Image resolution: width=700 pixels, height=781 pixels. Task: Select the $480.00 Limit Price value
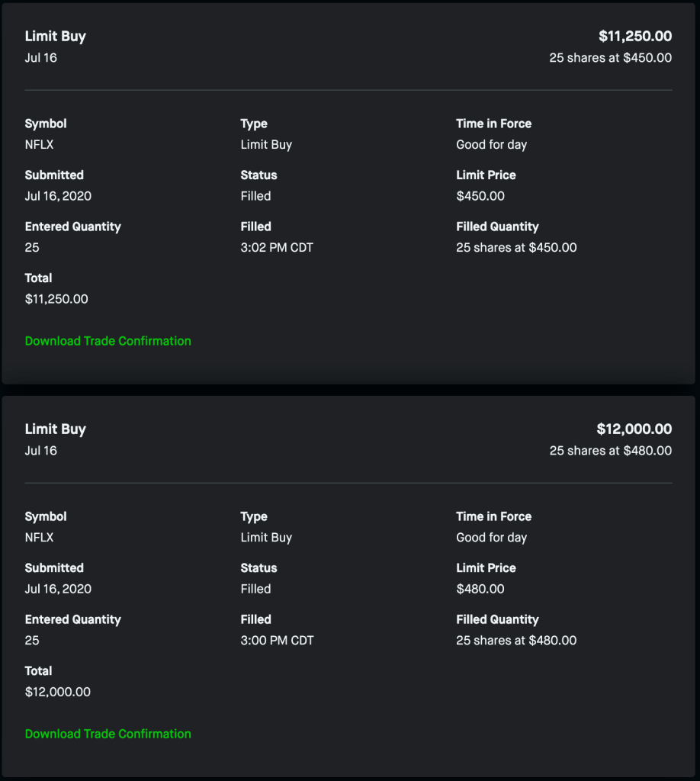(x=480, y=589)
